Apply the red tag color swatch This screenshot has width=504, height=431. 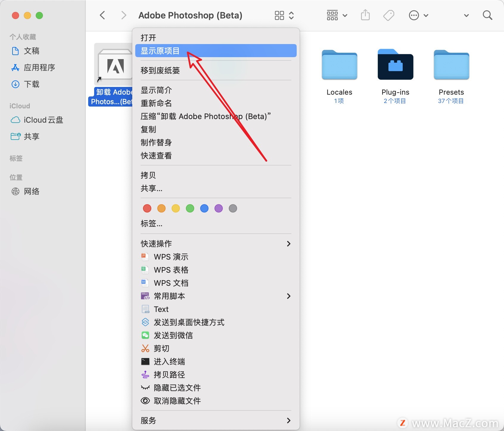tap(147, 208)
